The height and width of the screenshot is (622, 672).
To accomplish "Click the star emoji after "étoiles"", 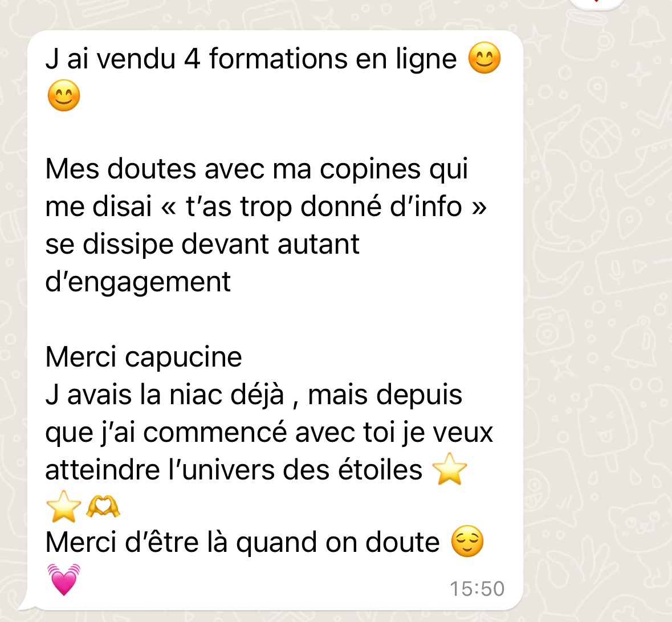I will 450,469.
